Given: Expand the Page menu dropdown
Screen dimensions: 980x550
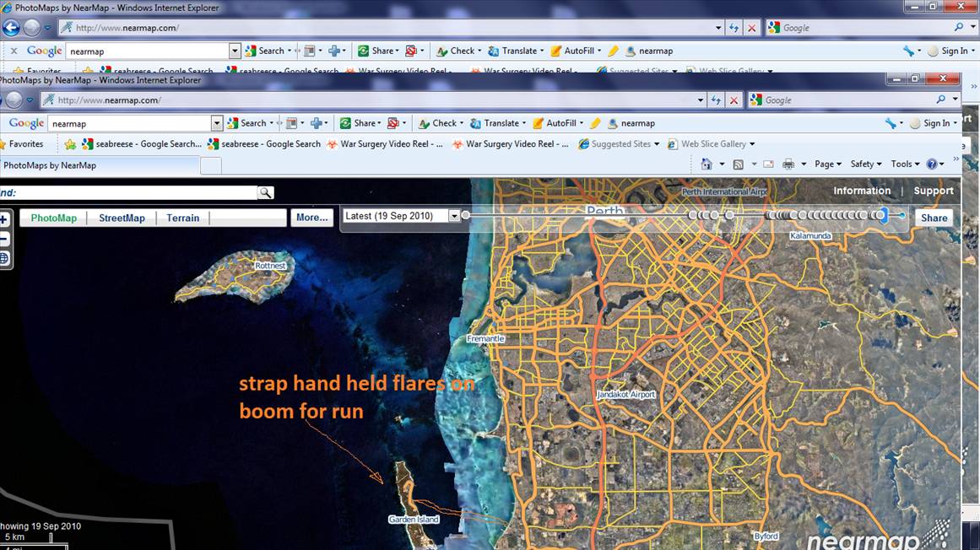Looking at the screenshot, I should click(x=828, y=164).
